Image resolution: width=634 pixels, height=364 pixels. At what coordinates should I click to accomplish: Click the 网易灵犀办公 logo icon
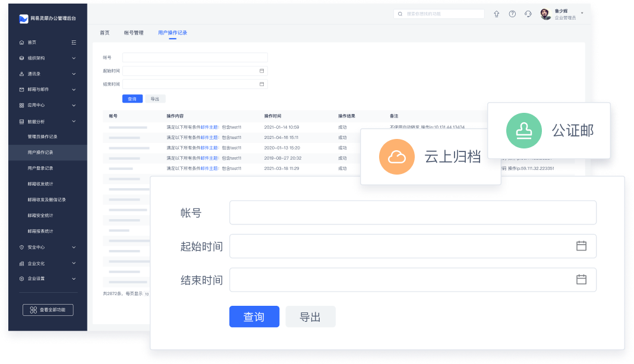pos(23,18)
